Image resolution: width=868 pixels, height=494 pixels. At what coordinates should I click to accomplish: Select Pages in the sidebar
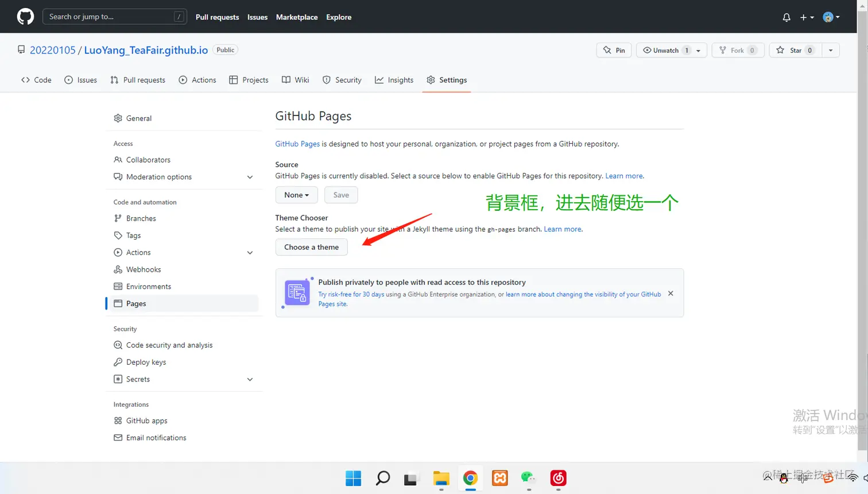tap(183, 303)
